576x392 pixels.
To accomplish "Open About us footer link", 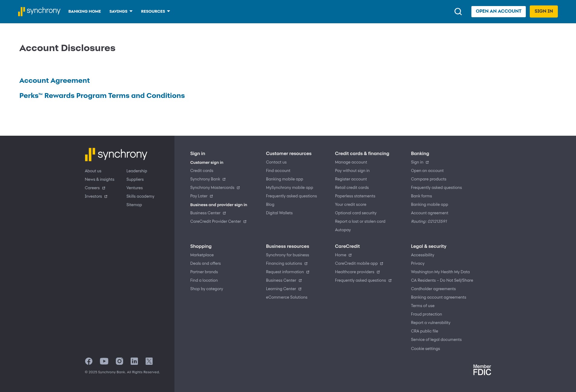I will (x=93, y=171).
